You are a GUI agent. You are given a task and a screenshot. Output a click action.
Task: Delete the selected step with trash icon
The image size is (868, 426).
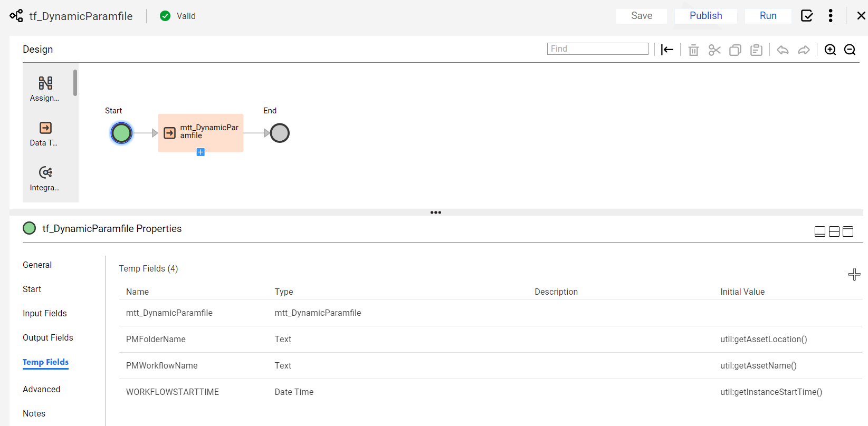[693, 50]
